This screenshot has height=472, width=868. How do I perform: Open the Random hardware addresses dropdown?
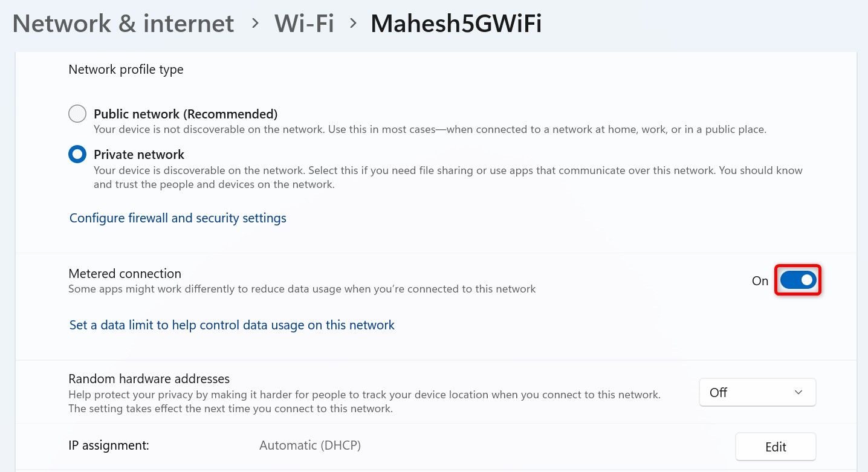point(757,392)
